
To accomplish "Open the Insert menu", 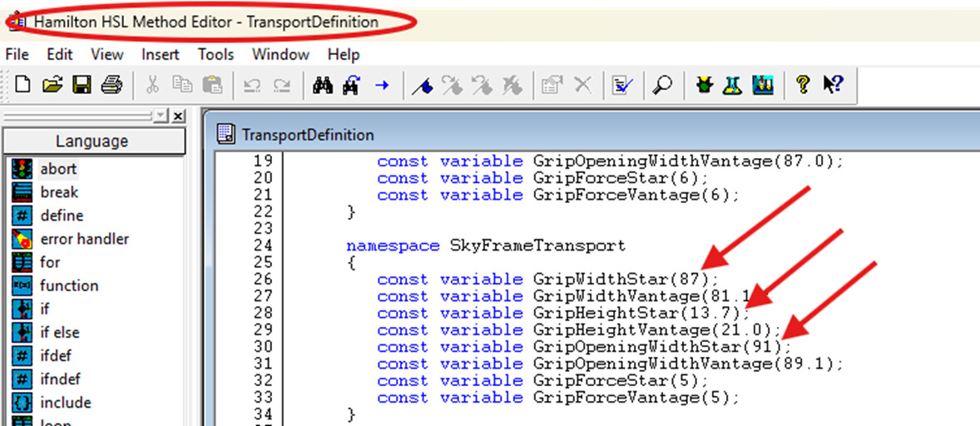I will click(x=160, y=54).
